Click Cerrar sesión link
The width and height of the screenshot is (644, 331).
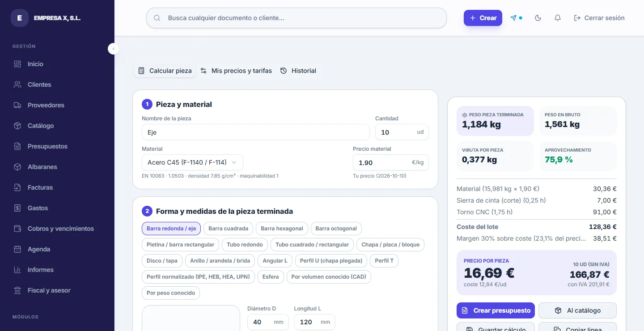pyautogui.click(x=599, y=18)
